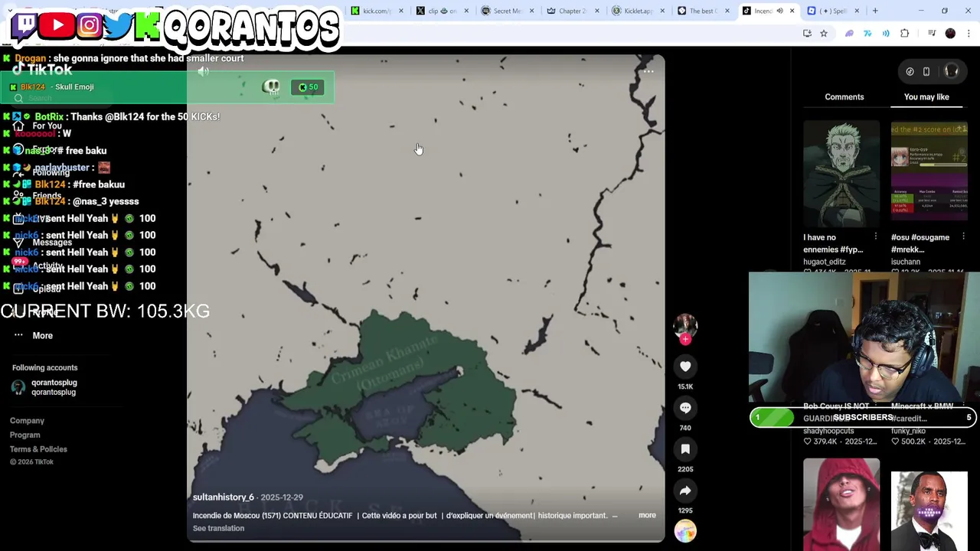980x551 pixels.
Task: Click the hugaot_editz username text
Action: pos(825,262)
